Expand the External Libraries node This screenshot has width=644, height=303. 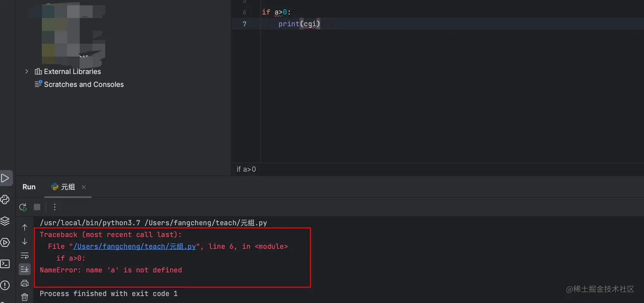26,71
